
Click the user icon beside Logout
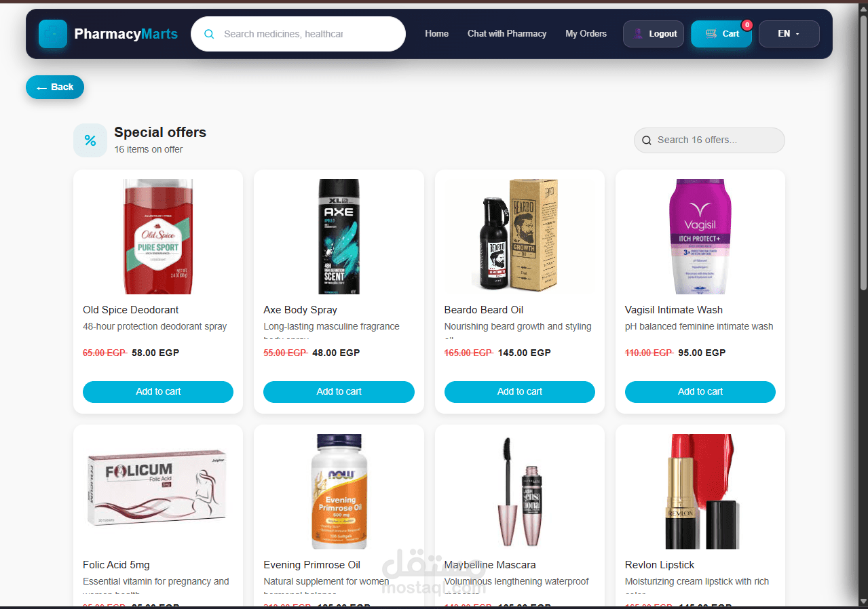pos(638,34)
